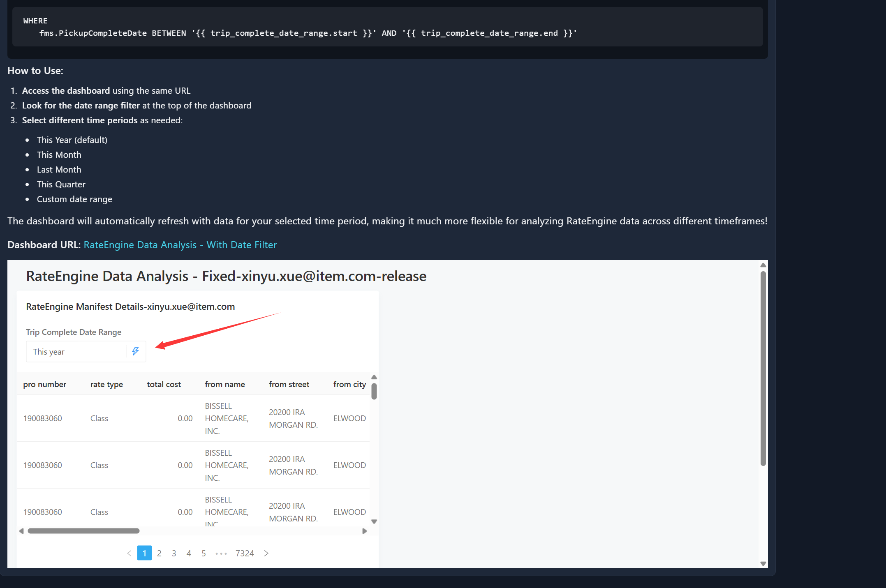This screenshot has width=886, height=588.
Task: Click the dashboard frame scroll-down arrow
Action: 763,564
